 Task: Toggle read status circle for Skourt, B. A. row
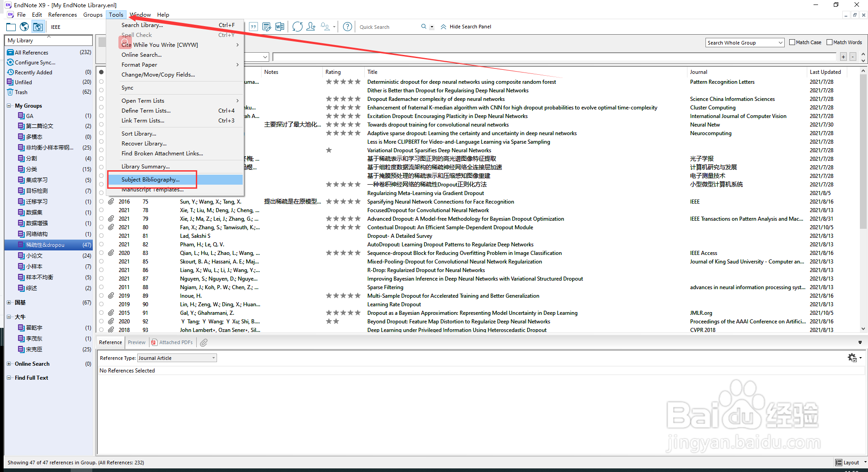(101, 261)
